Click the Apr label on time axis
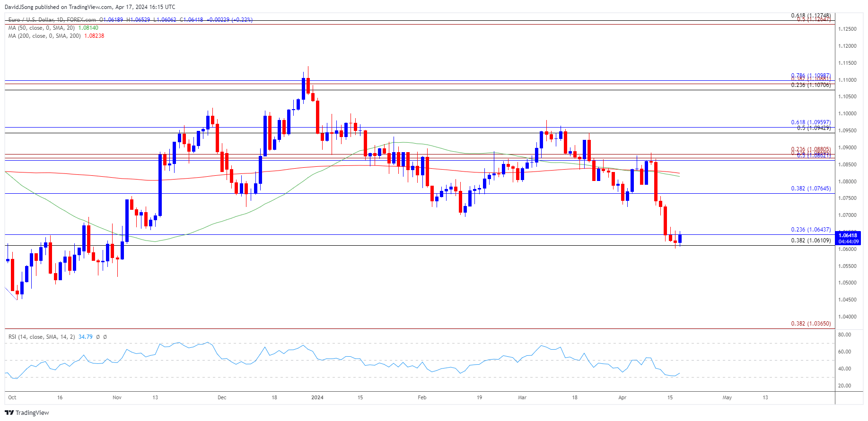 [623, 397]
